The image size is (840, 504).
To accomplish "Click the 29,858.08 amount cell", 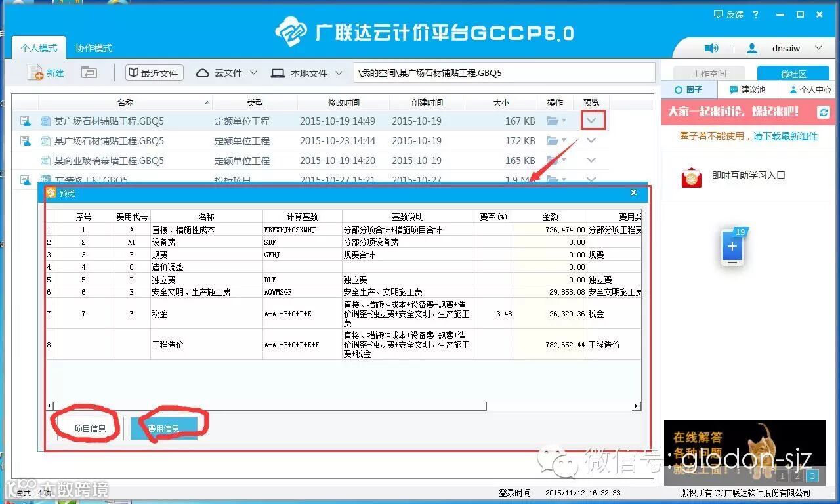I will (551, 292).
